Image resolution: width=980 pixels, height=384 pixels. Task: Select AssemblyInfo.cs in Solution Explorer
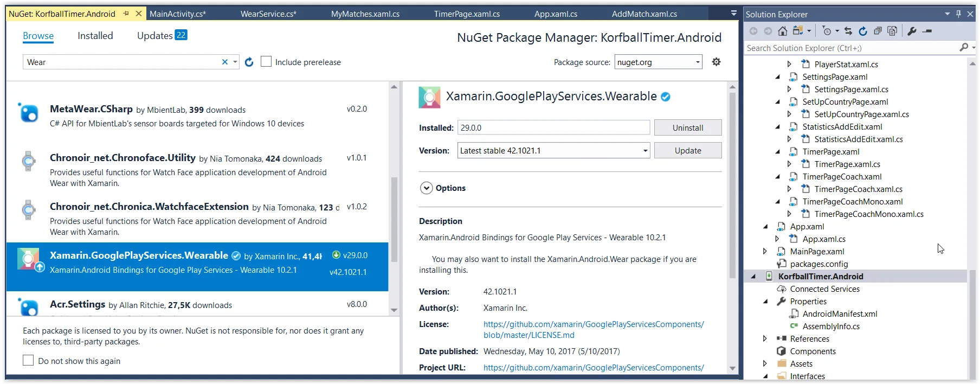(x=831, y=326)
